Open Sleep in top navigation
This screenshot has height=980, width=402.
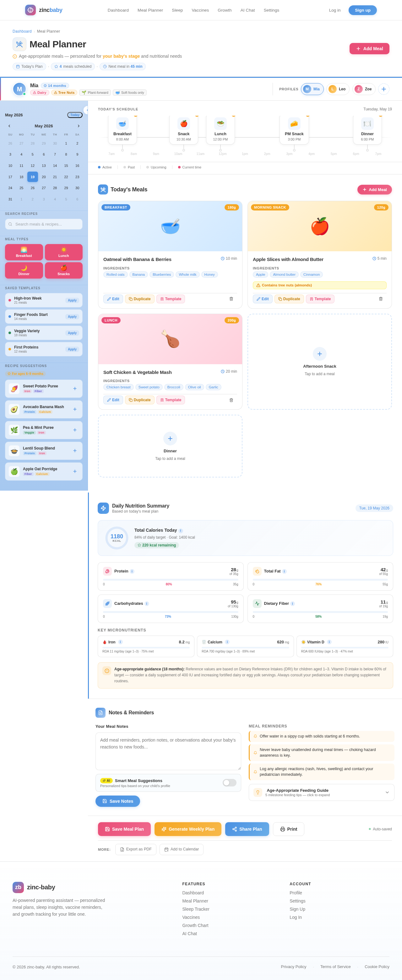177,10
